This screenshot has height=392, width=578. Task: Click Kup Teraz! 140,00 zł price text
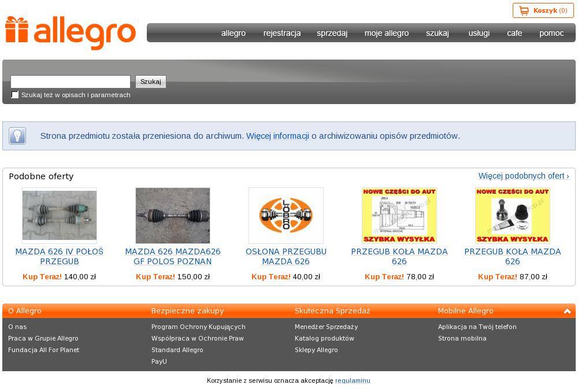[x=60, y=276]
